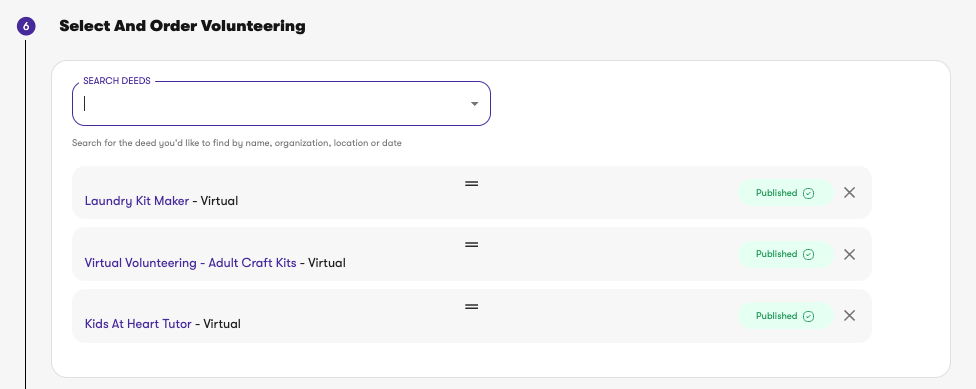Click the Select And Order Volunteering heading
Screen dimensions: 976x389
(x=182, y=26)
